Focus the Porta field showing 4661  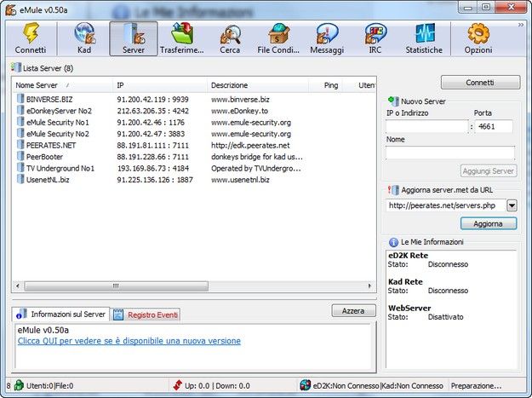tap(494, 127)
